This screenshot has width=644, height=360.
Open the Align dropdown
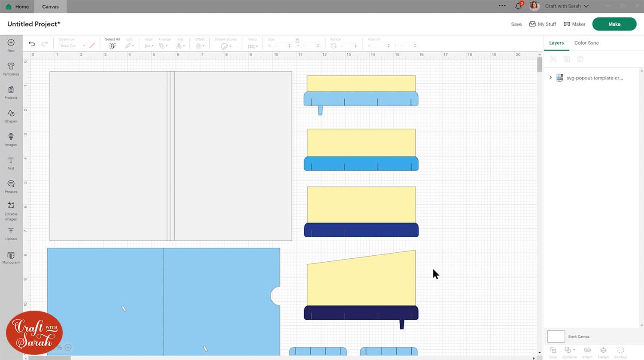149,45
